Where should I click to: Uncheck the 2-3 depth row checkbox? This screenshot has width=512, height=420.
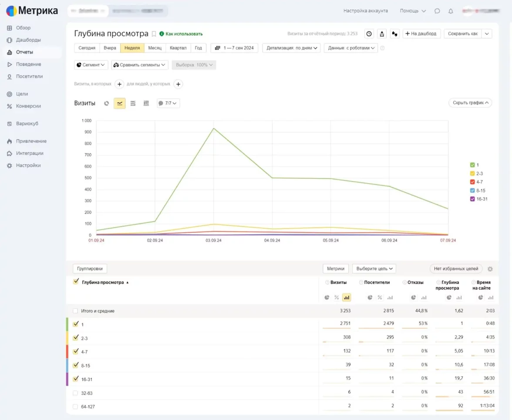tap(76, 338)
